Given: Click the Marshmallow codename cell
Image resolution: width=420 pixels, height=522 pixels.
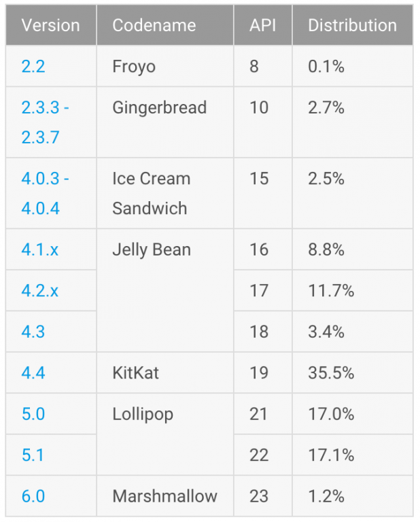Looking at the screenshot, I should (164, 495).
